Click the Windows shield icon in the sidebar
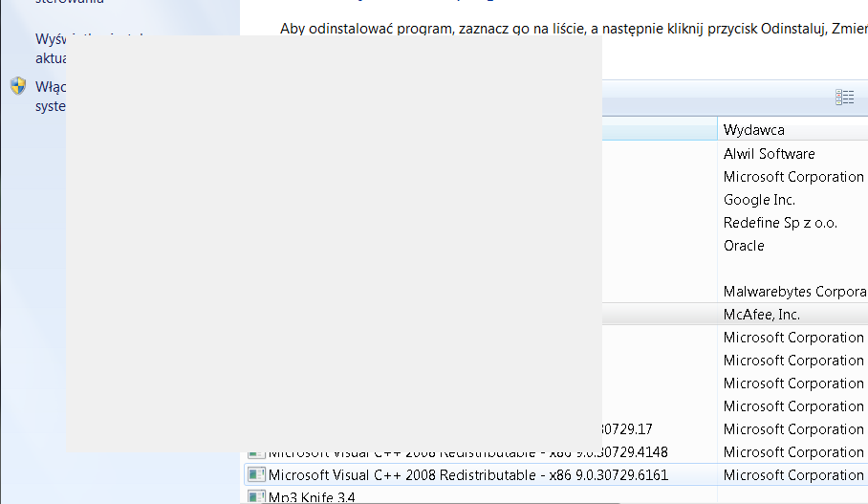868x504 pixels. [x=18, y=86]
